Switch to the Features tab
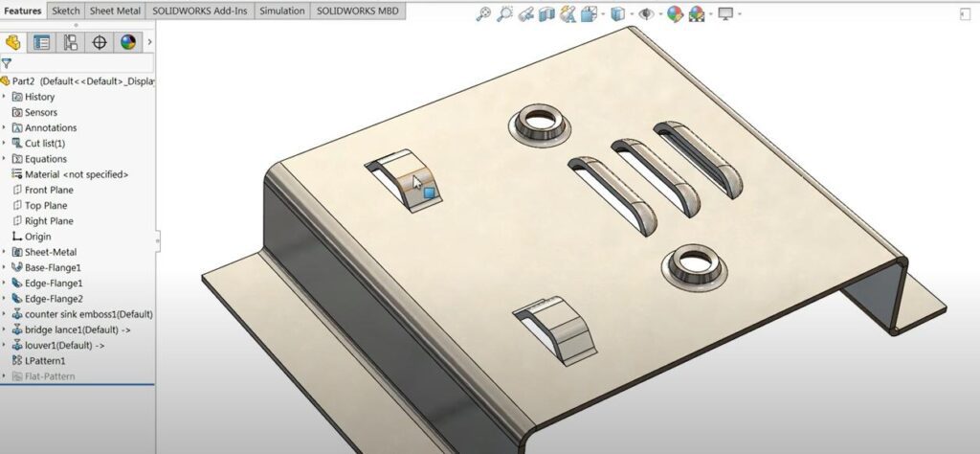 tap(23, 11)
